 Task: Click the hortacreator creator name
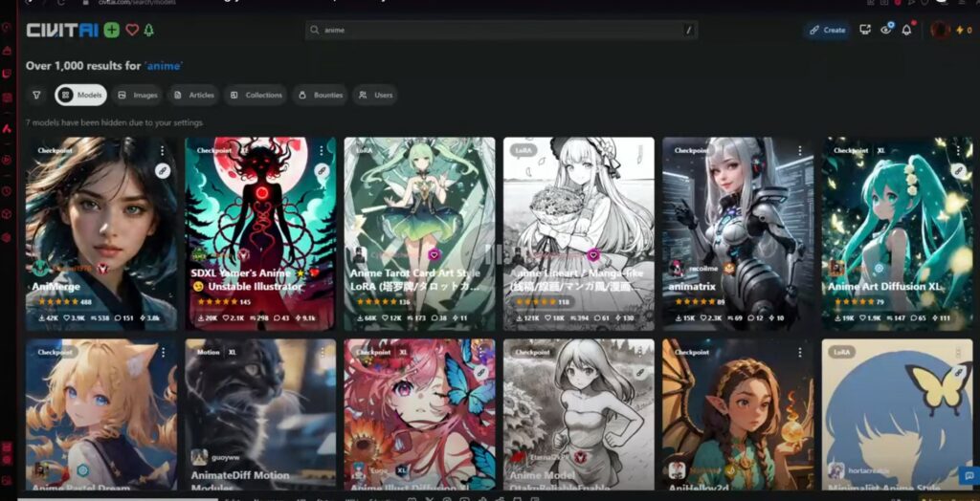(869, 470)
